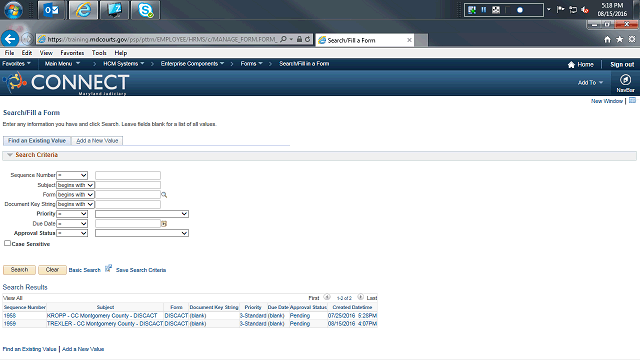
Task: Open Skype from the taskbar
Action: click(x=145, y=10)
